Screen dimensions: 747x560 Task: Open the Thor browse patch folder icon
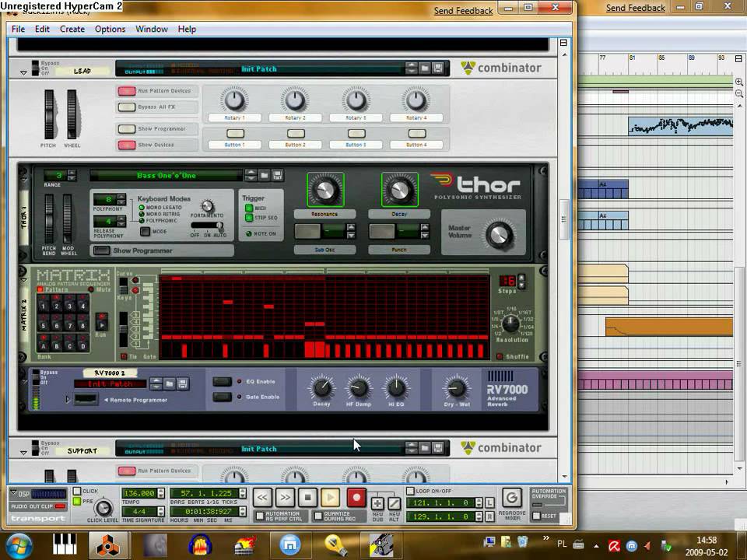click(x=265, y=176)
